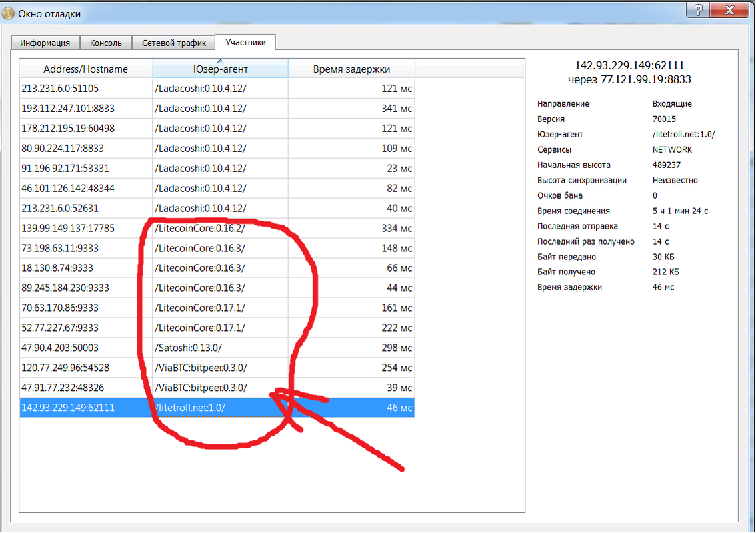This screenshot has width=756, height=533.
Task: Click the /Satoshi:0.13.0/ user agent cell
Action: (x=221, y=348)
